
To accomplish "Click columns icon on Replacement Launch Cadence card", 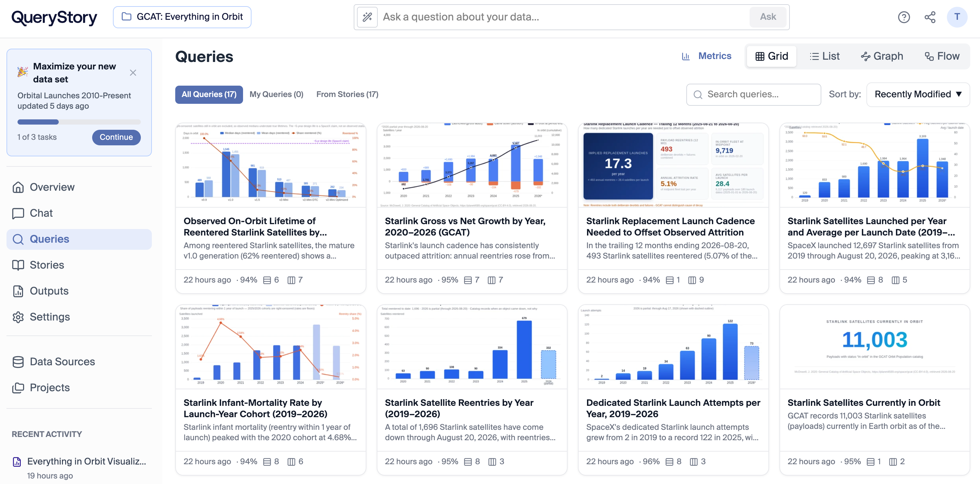I will click(692, 280).
